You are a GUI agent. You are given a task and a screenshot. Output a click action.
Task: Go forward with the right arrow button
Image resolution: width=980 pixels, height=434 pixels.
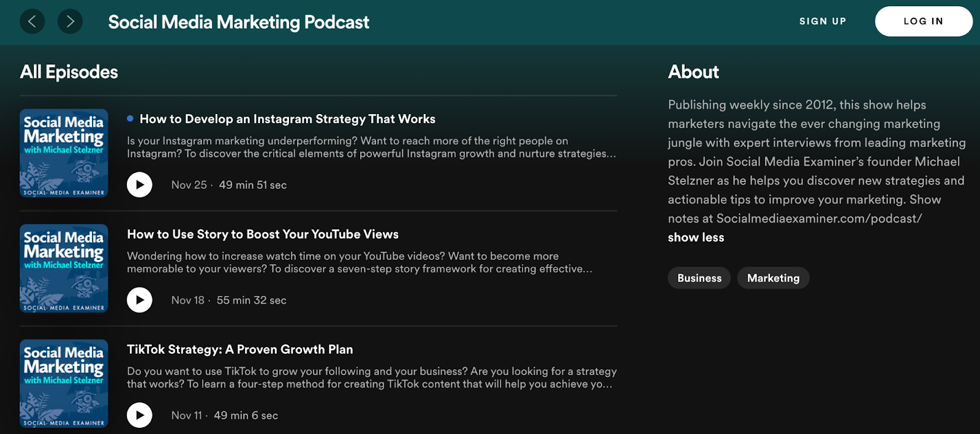(x=70, y=21)
